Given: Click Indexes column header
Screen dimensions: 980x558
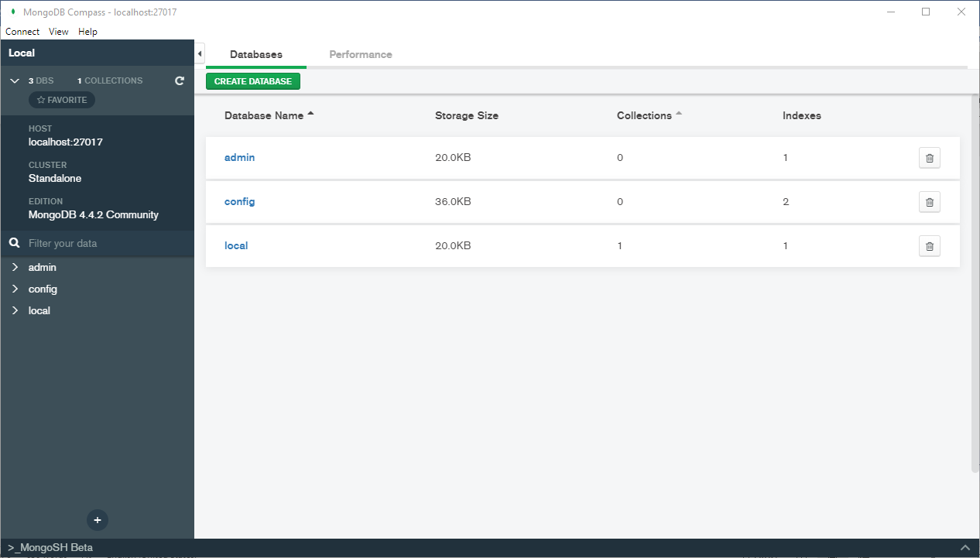Looking at the screenshot, I should click(802, 115).
